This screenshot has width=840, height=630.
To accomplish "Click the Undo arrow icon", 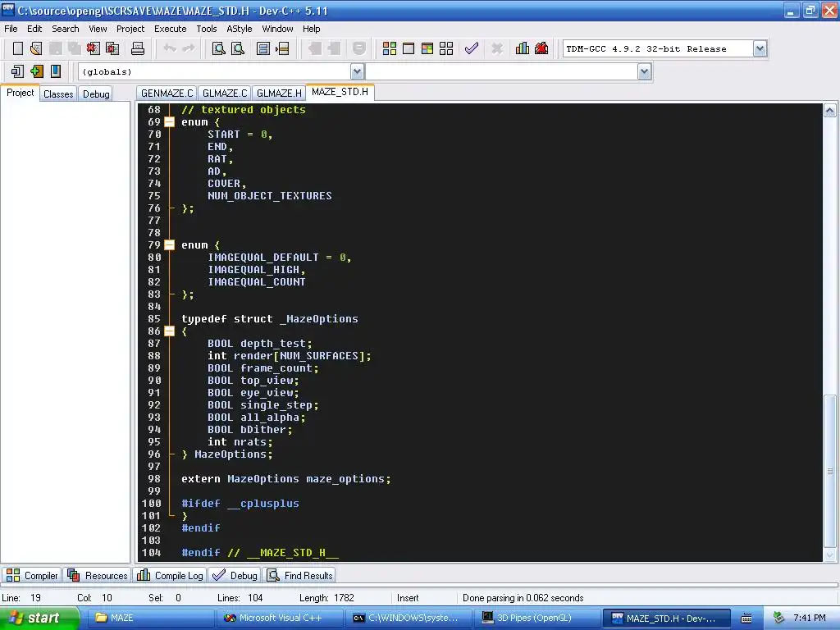I will click(x=170, y=48).
